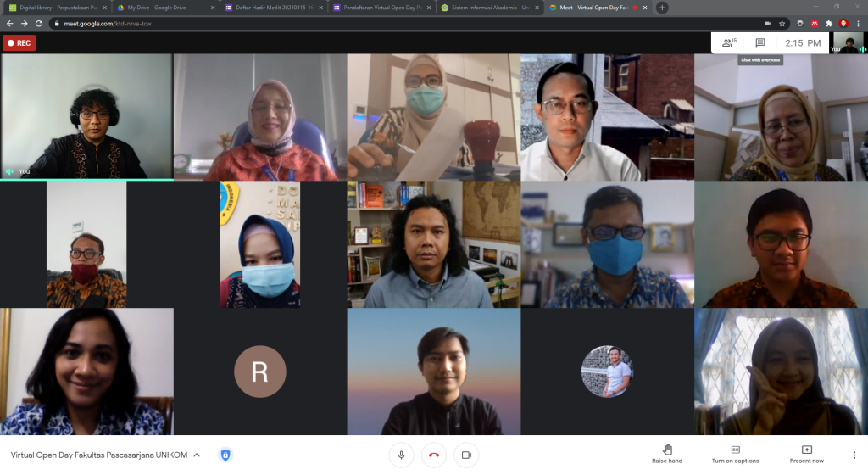The image size is (868, 475).
Task: Select the man in white shirt tile
Action: (607, 117)
